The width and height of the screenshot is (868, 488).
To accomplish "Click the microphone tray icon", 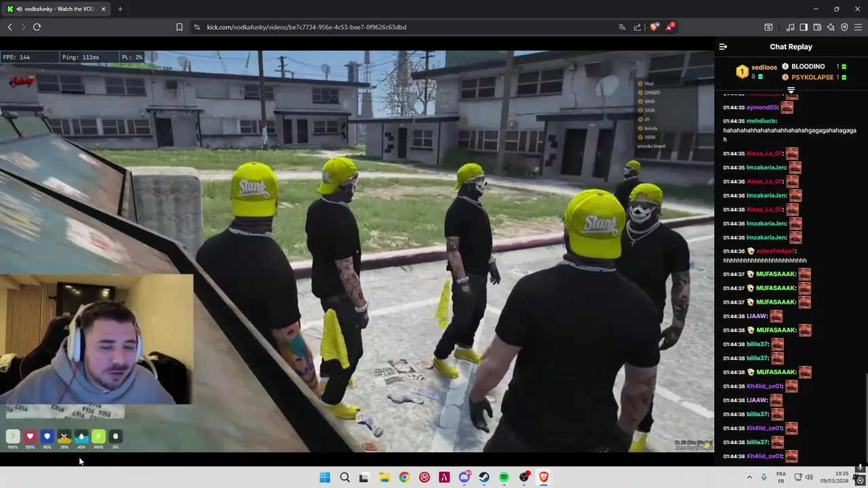I will 764,477.
